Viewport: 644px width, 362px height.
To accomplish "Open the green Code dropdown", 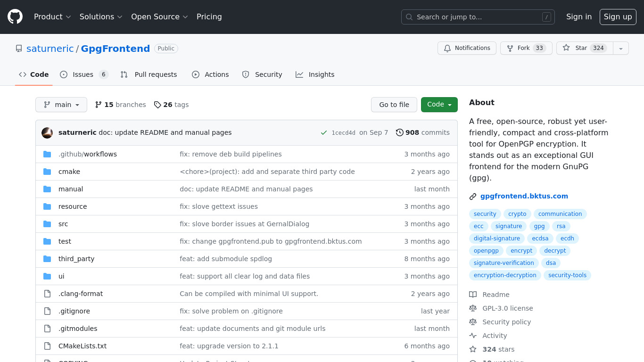I will tap(439, 105).
